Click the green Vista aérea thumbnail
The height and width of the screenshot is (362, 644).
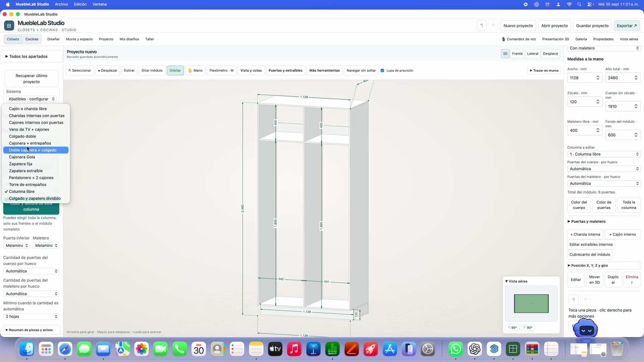(531, 304)
